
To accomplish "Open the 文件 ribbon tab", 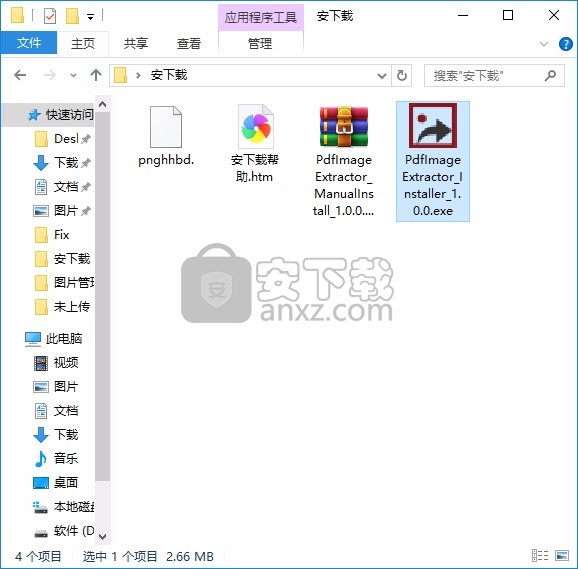I will point(29,43).
